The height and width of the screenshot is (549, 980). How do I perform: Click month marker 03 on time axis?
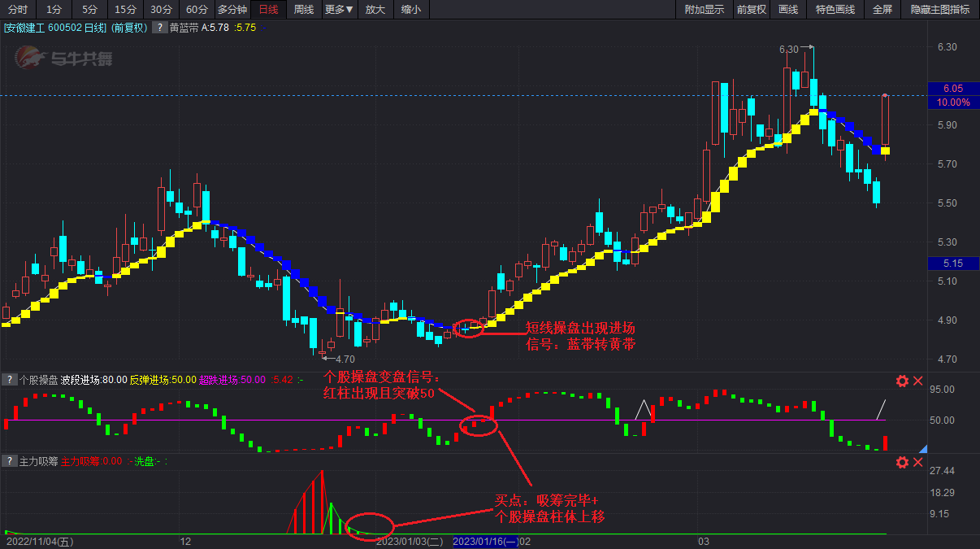(x=704, y=541)
